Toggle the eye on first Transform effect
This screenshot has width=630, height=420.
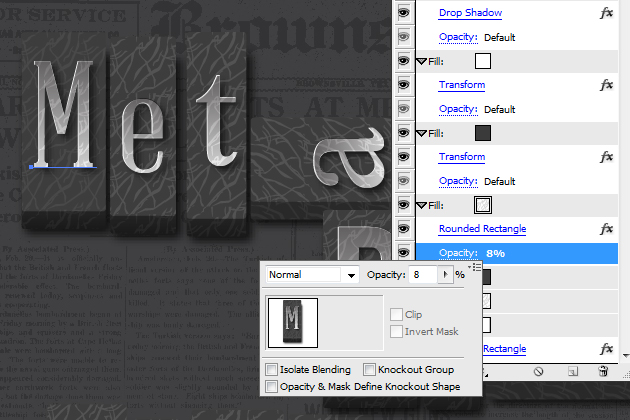[x=403, y=85]
